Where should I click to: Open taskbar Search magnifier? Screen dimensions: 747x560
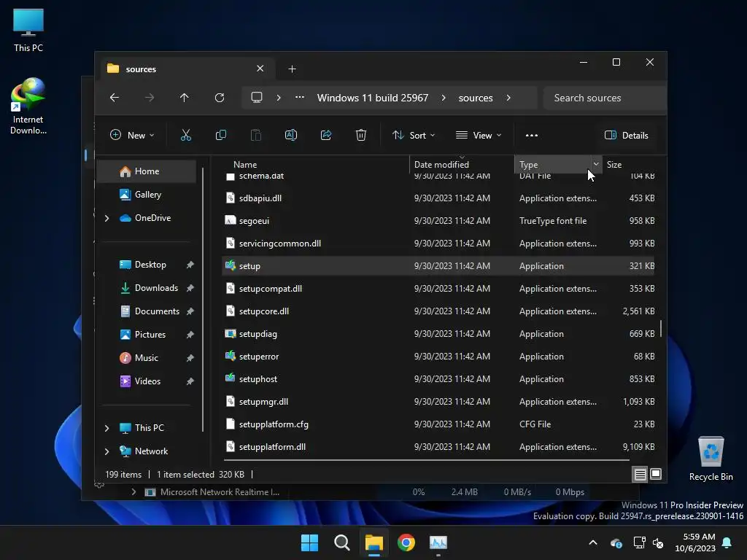(x=342, y=542)
